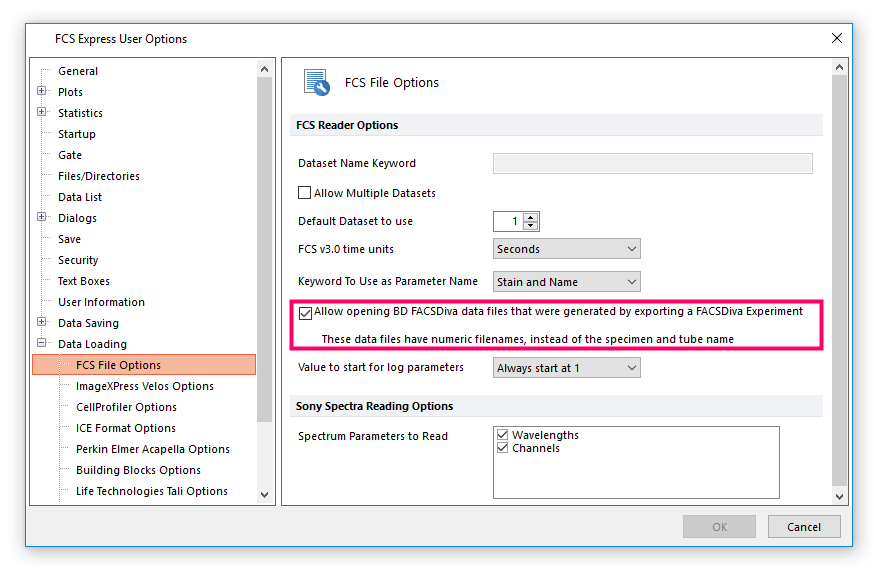Viewport: 874px width, 578px height.
Task: Select FCS File Options tree item
Action: coord(144,365)
